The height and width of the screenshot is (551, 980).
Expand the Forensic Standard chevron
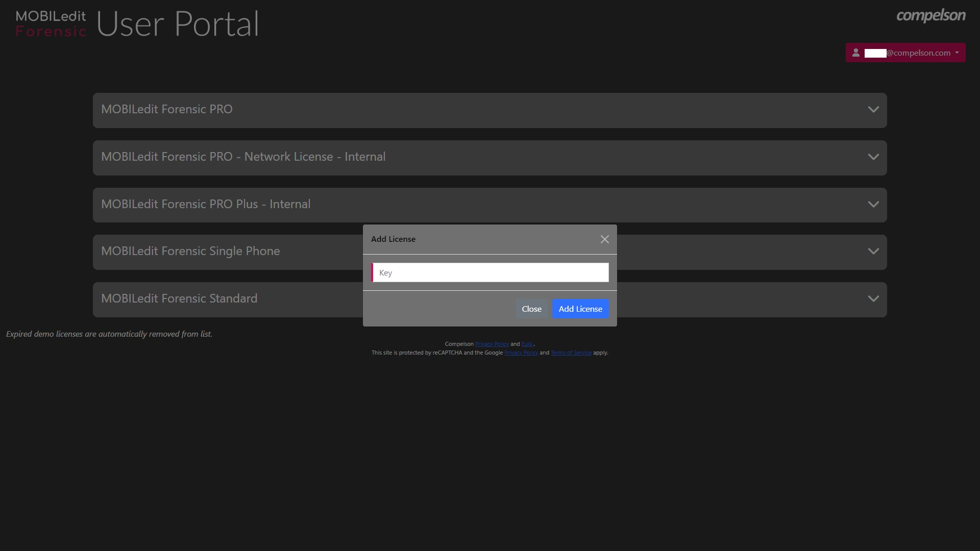(873, 299)
